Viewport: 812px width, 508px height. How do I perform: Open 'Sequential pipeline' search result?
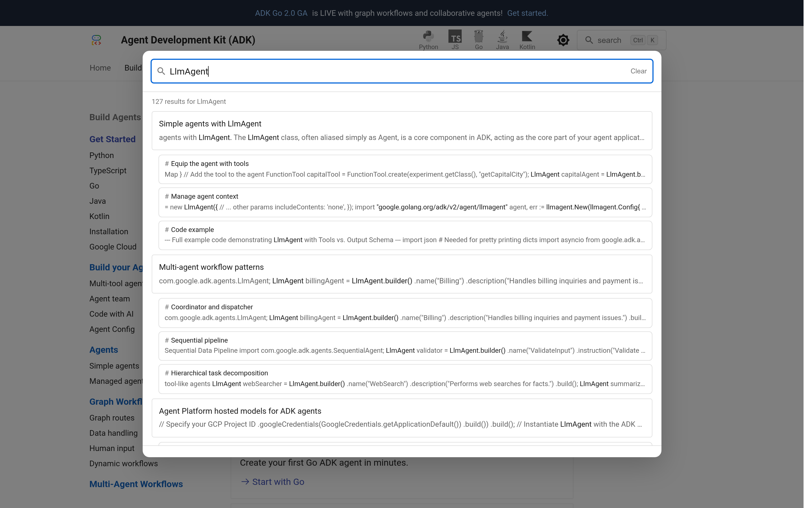405,346
